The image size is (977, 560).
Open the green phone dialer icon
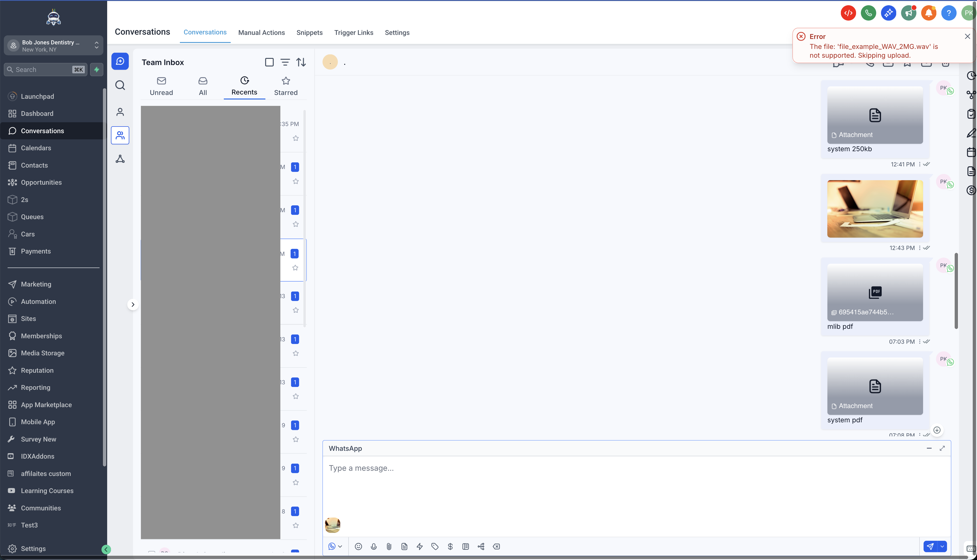point(868,13)
